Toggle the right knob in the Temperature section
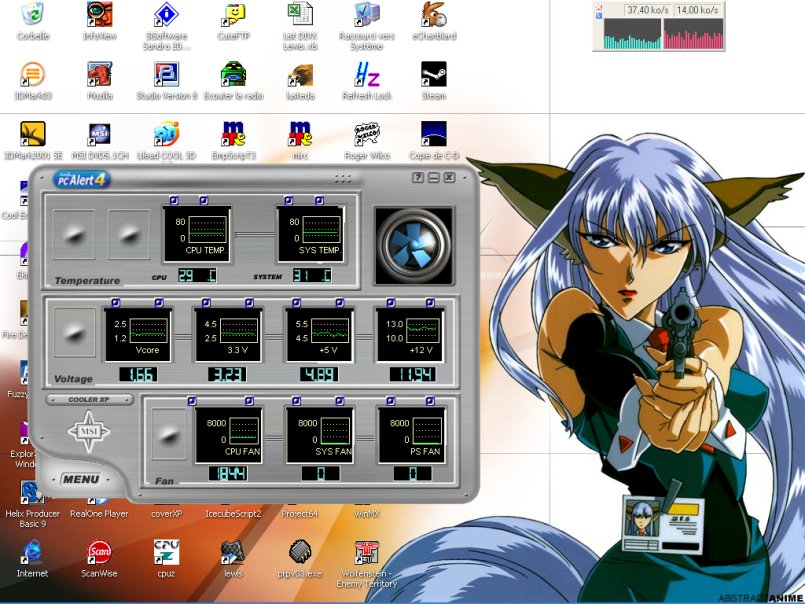This screenshot has height=604, width=805. coord(129,234)
